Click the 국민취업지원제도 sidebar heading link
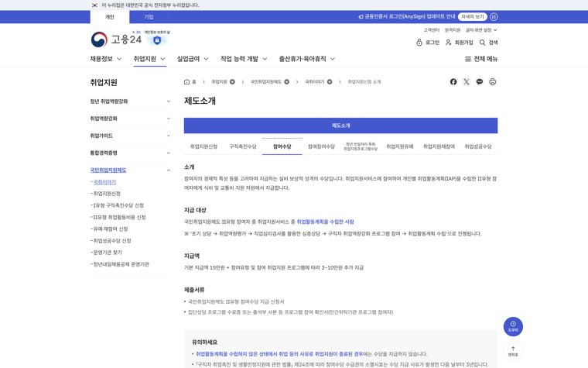588x368 pixels. tap(108, 170)
